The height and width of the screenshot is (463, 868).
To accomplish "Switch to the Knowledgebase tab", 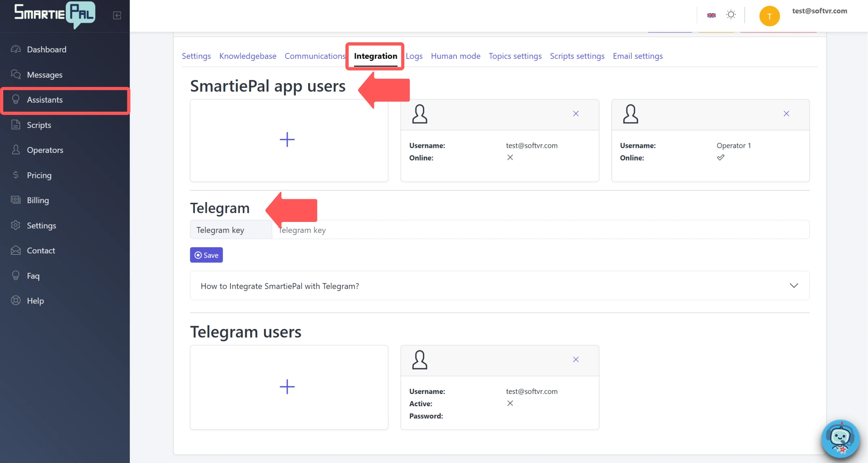I will [248, 56].
